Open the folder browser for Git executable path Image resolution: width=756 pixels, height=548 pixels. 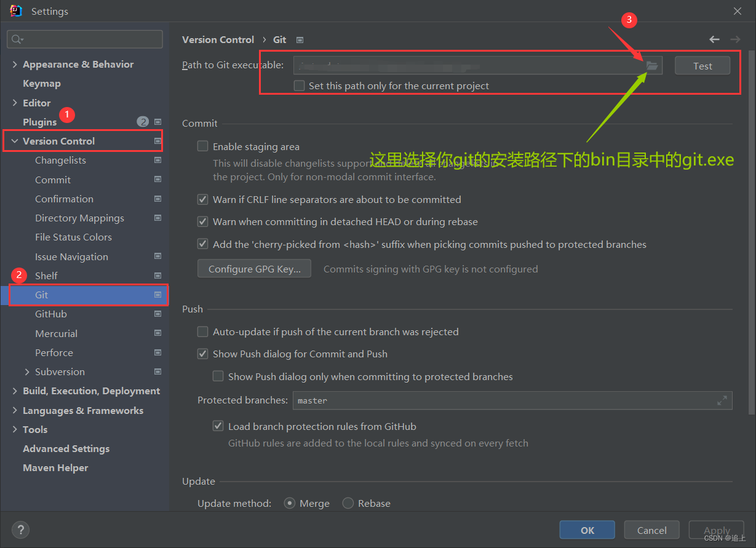[652, 65]
